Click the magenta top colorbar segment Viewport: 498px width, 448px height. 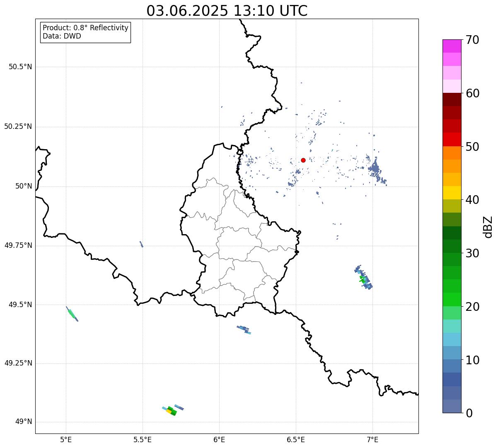click(452, 46)
